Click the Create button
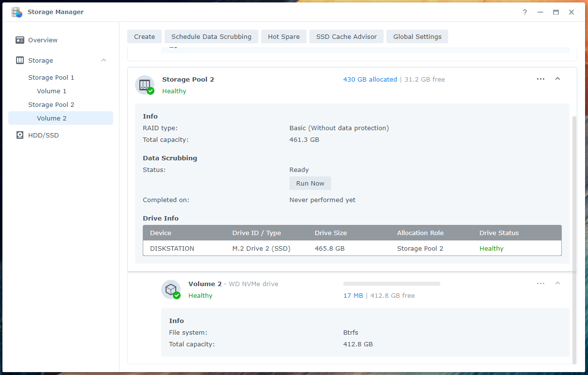 click(144, 36)
